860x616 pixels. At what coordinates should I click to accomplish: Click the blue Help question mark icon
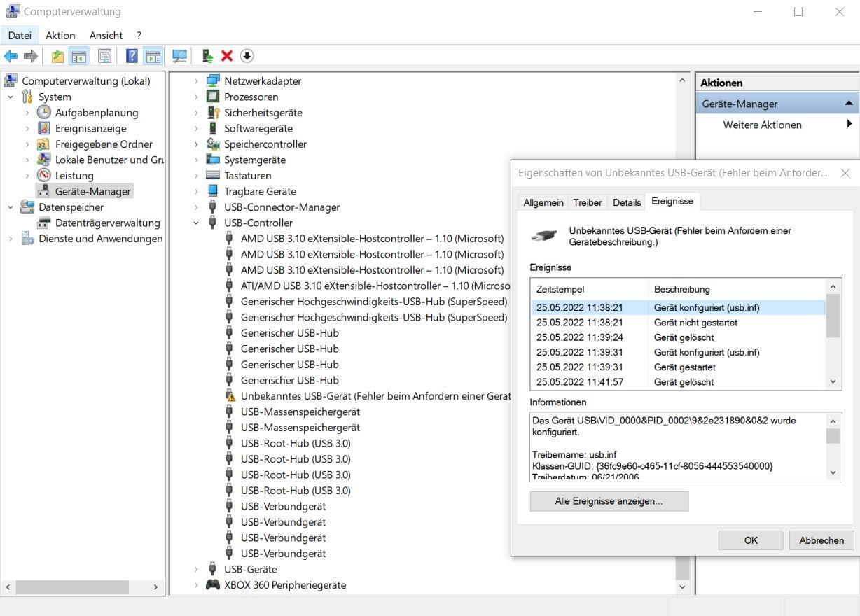click(x=132, y=56)
